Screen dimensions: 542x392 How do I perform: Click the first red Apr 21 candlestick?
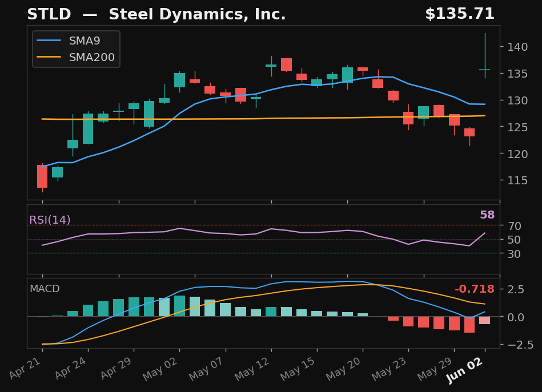[x=42, y=177]
